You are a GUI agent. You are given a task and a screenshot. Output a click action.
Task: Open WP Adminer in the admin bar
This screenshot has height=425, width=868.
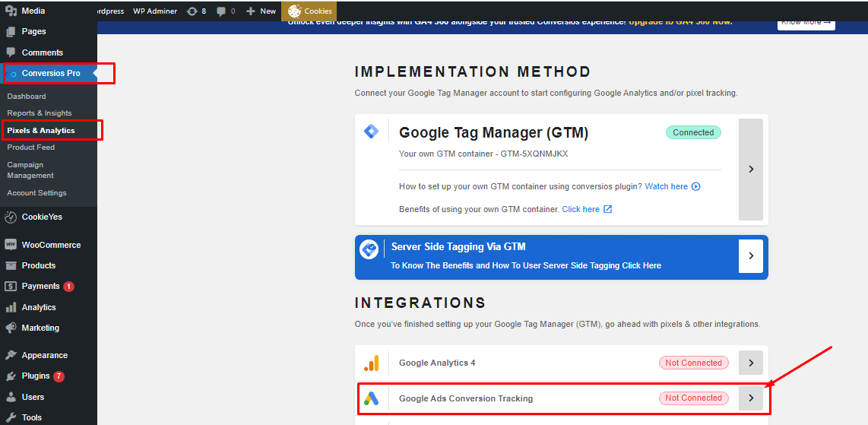tap(155, 11)
